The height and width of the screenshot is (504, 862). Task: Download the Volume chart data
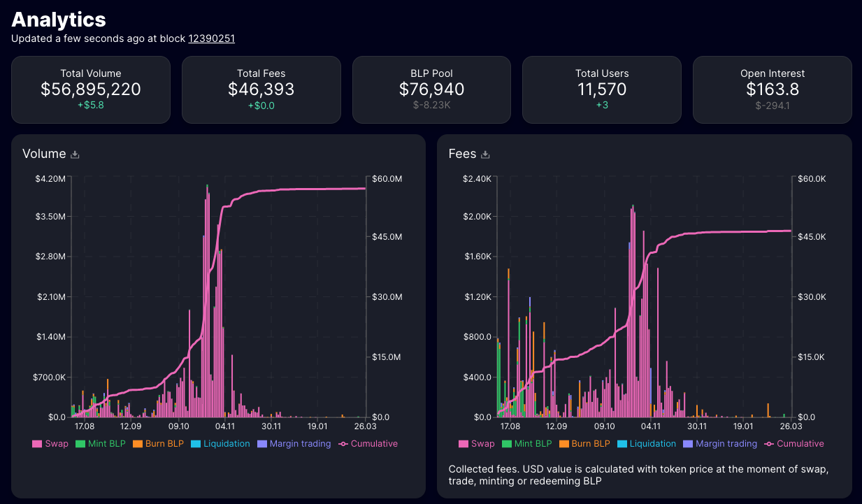[75, 154]
